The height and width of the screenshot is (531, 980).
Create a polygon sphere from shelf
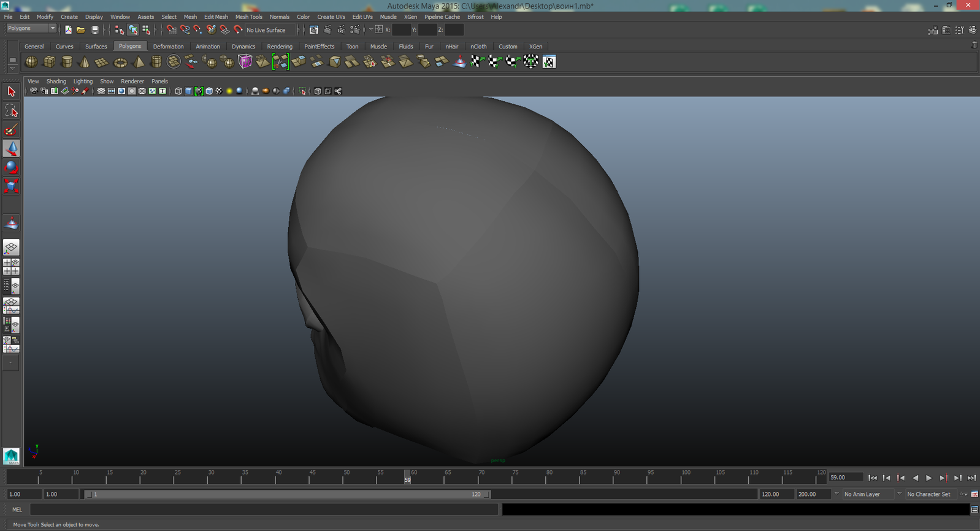31,61
